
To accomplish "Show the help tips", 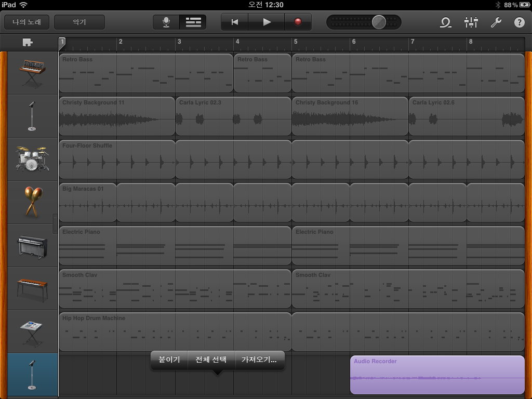I will click(520, 22).
